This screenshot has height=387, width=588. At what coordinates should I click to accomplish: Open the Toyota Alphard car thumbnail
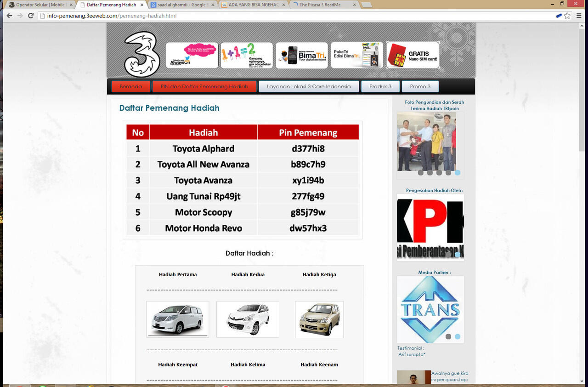coord(178,319)
